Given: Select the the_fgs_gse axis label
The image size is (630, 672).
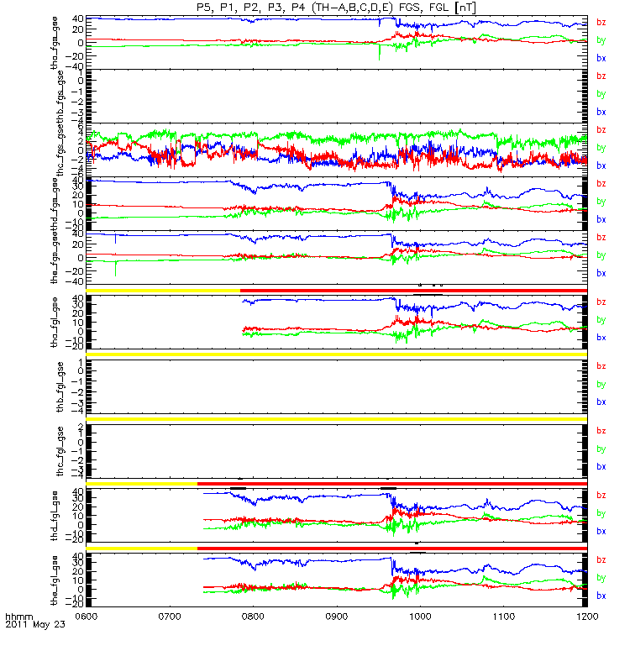Looking at the screenshot, I should 55,257.
